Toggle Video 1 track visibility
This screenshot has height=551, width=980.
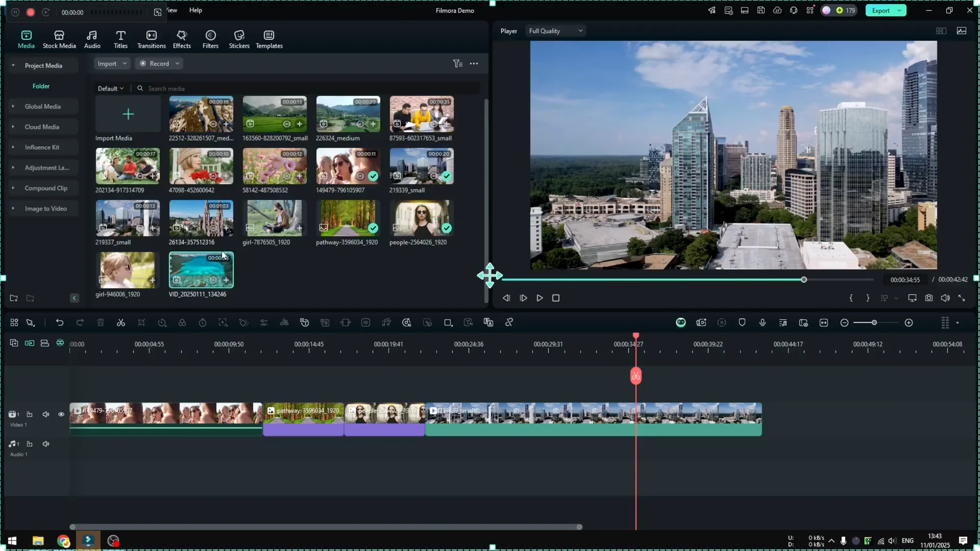[61, 414]
